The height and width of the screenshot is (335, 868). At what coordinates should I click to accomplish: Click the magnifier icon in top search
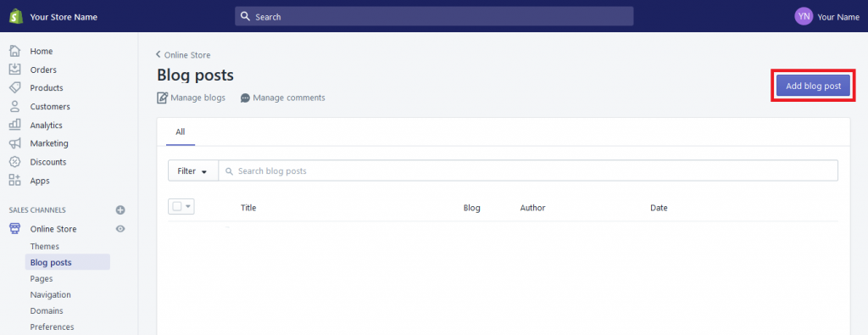[246, 17]
